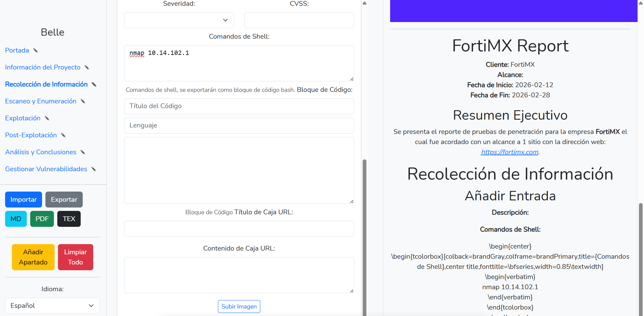Click the preview panel scrollbar thumb
The height and width of the screenshot is (316, 644).
tap(640, 259)
